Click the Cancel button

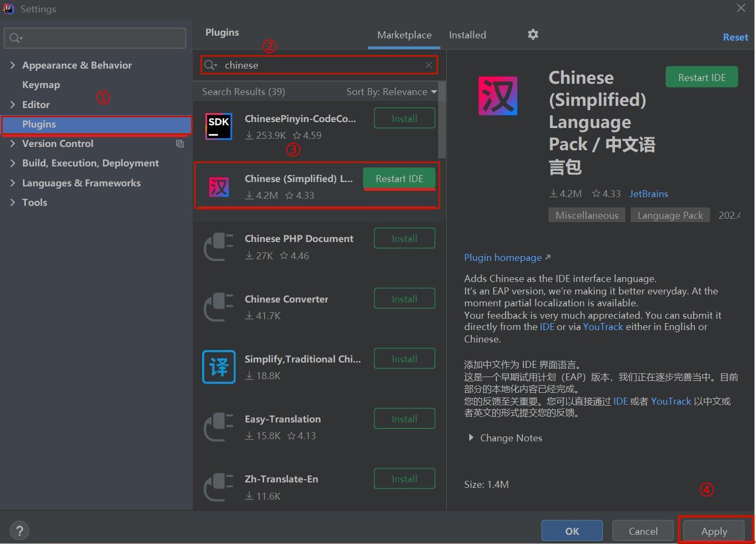click(643, 531)
